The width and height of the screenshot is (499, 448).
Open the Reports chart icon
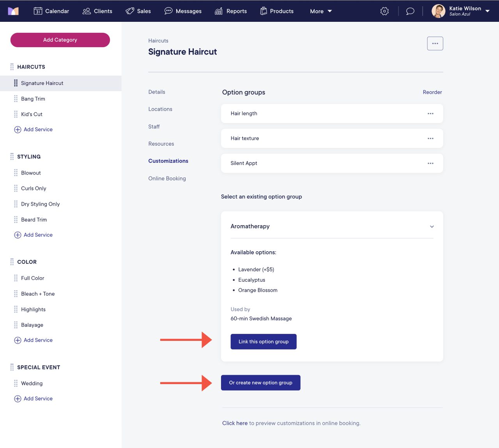click(x=218, y=11)
